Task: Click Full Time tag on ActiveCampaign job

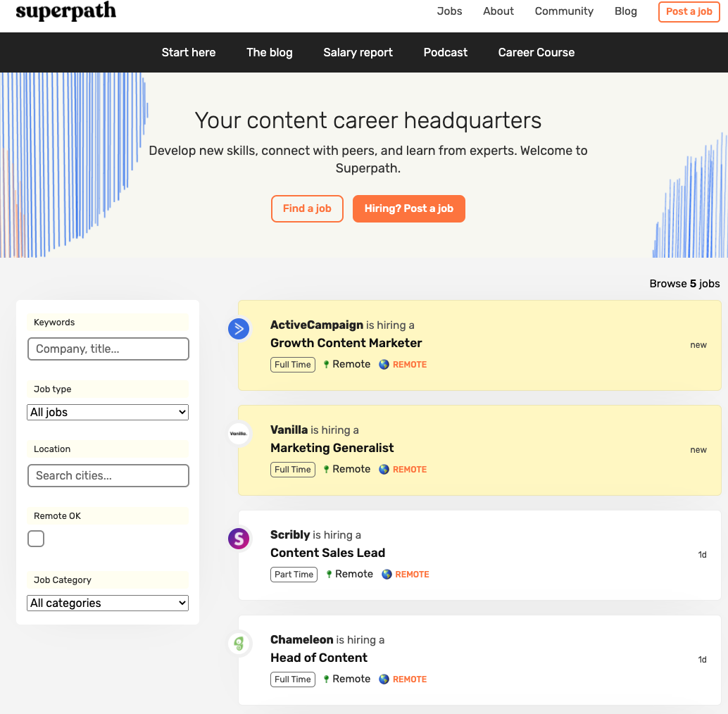Action: coord(292,365)
